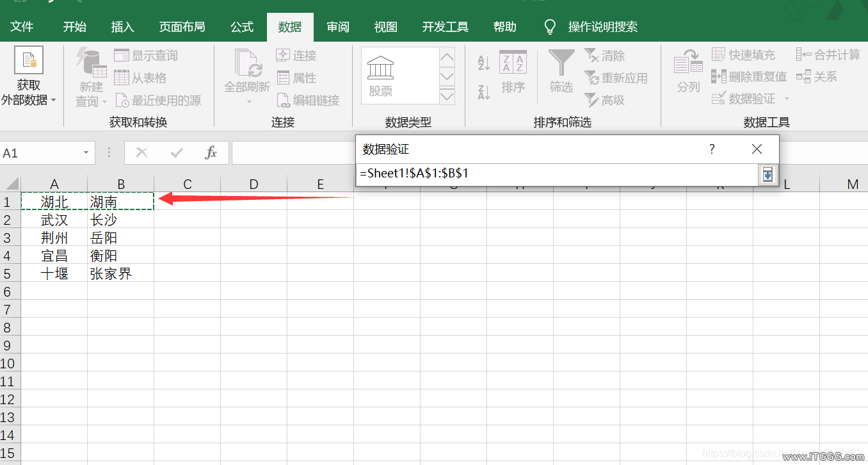Click 重新应用 filter button
This screenshot has width=868, height=465.
point(616,78)
